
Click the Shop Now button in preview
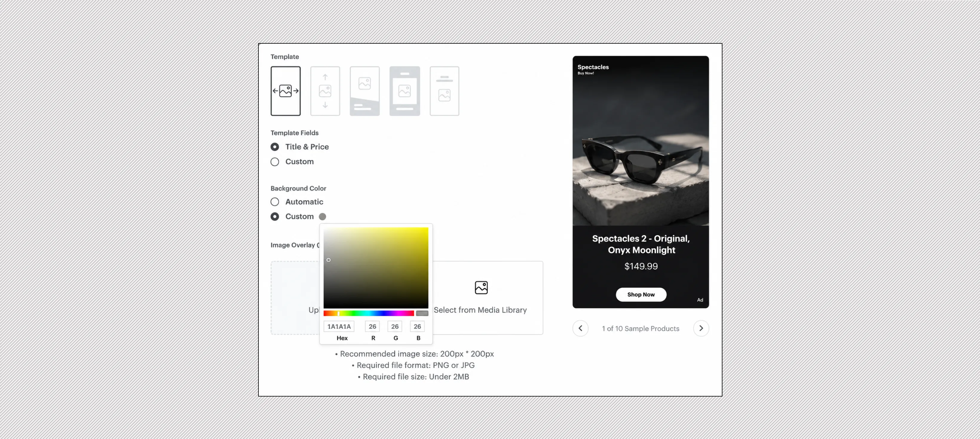(641, 295)
